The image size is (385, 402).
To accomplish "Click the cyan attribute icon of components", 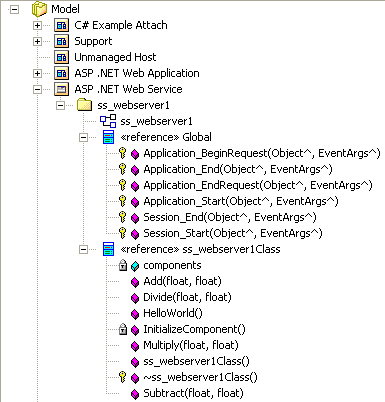I will click(135, 266).
